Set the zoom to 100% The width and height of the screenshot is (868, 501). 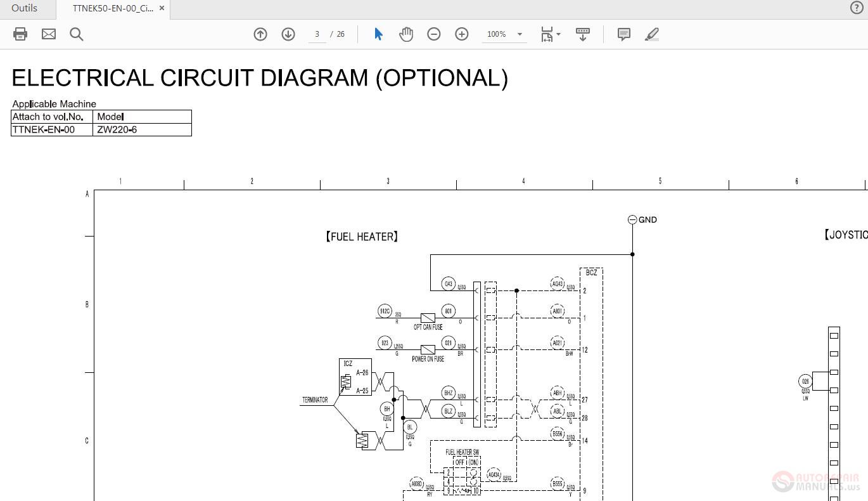click(495, 34)
